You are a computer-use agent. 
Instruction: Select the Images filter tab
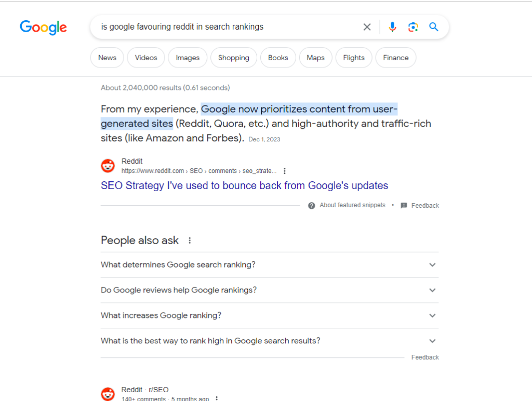(188, 58)
